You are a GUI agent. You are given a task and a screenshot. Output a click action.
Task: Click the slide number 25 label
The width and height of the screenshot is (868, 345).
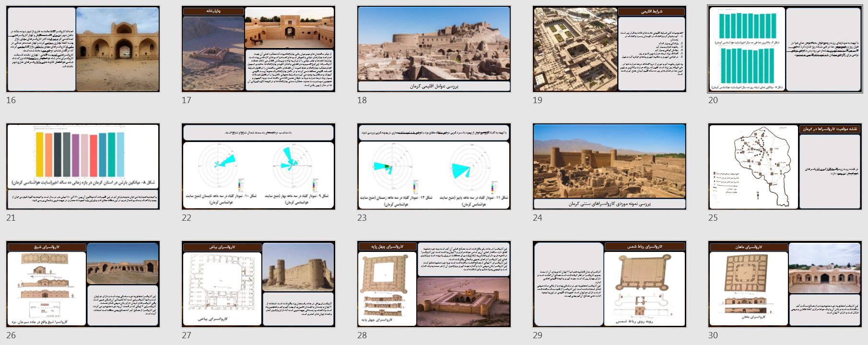pyautogui.click(x=713, y=218)
